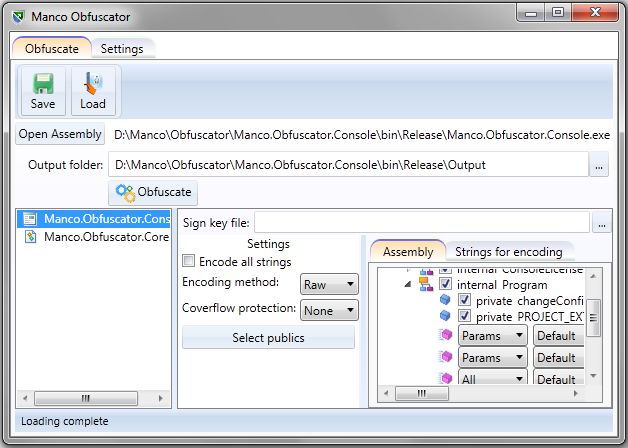Open the Encoding method dropdown
Screen dimensions: 628x448
pos(329,285)
